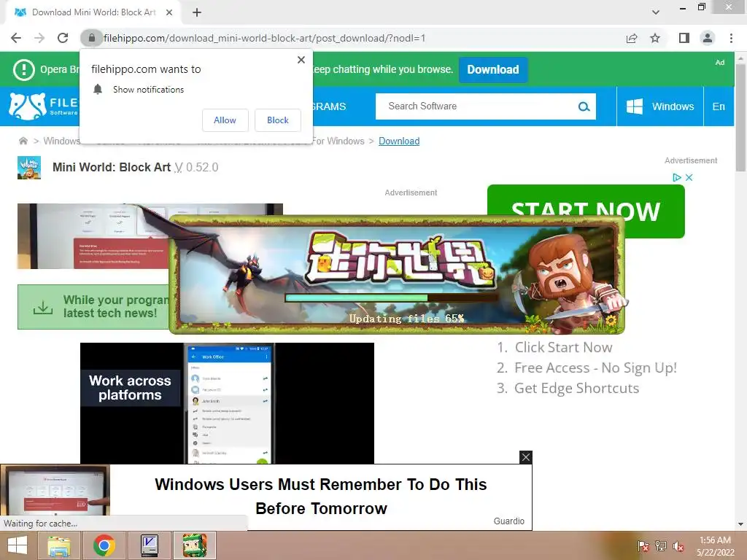The width and height of the screenshot is (747, 560).
Task: Click the AdChoices triangle icon
Action: 676,178
